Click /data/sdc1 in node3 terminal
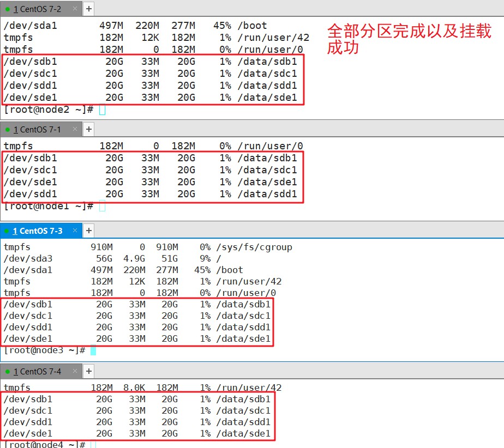 [x=244, y=316]
